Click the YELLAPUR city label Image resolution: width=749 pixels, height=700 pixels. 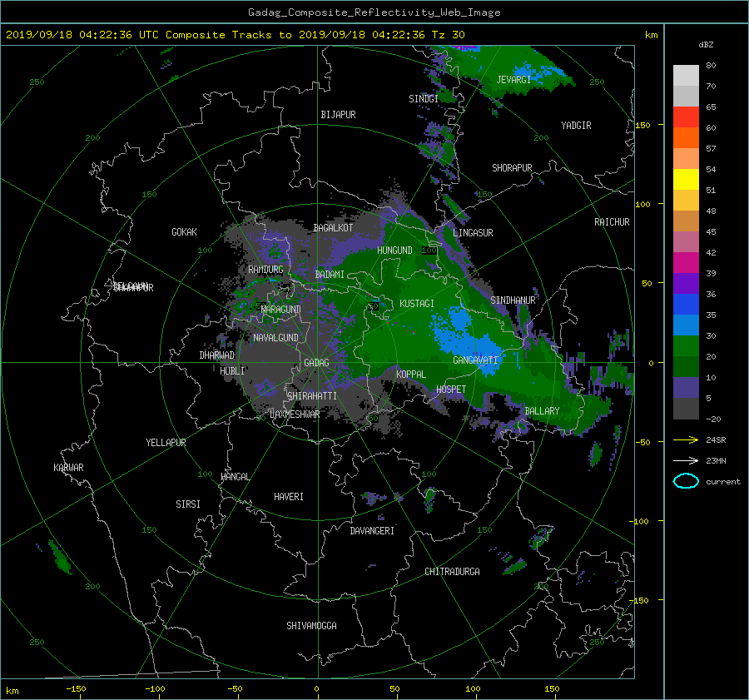[x=166, y=443]
